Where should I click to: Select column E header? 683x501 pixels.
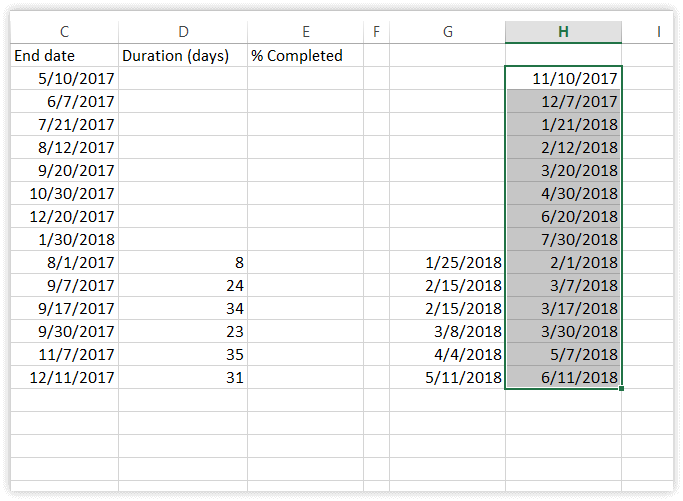[x=305, y=32]
